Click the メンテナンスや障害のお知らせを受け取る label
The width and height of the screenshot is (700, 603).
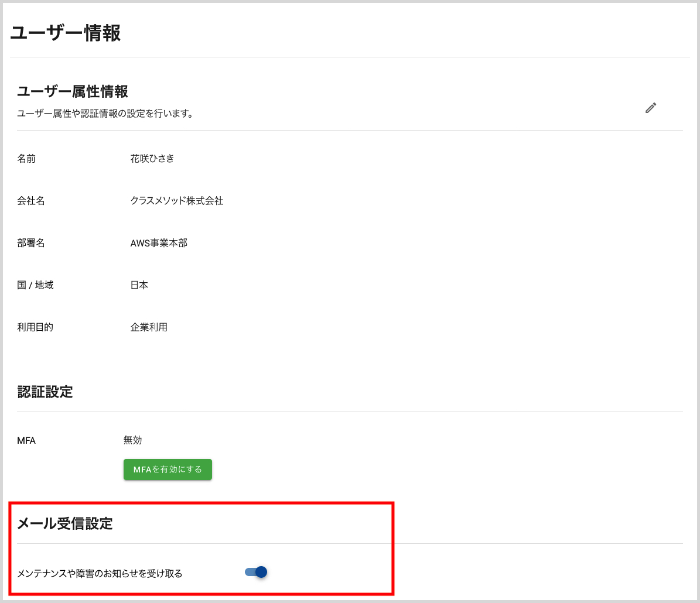[x=100, y=574]
